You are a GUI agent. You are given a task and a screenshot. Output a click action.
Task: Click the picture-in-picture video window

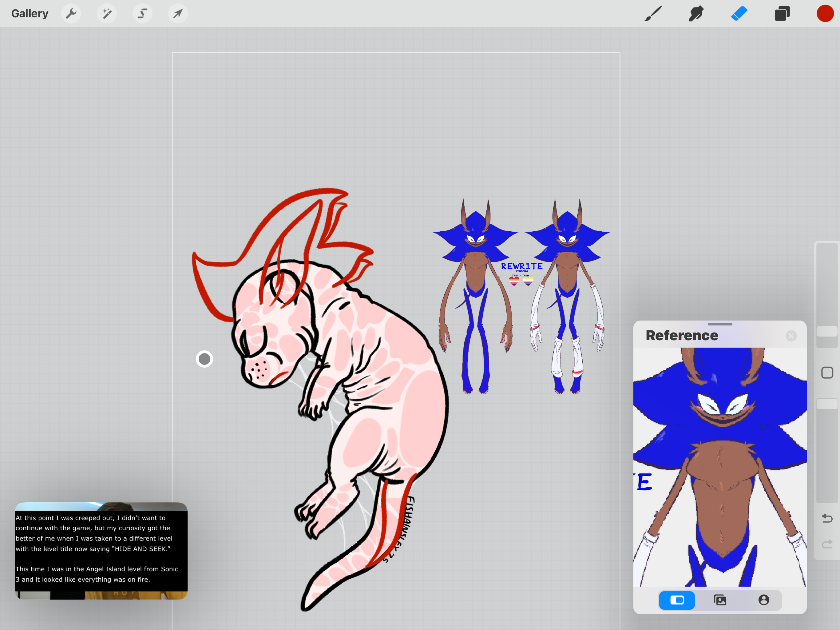(x=101, y=551)
